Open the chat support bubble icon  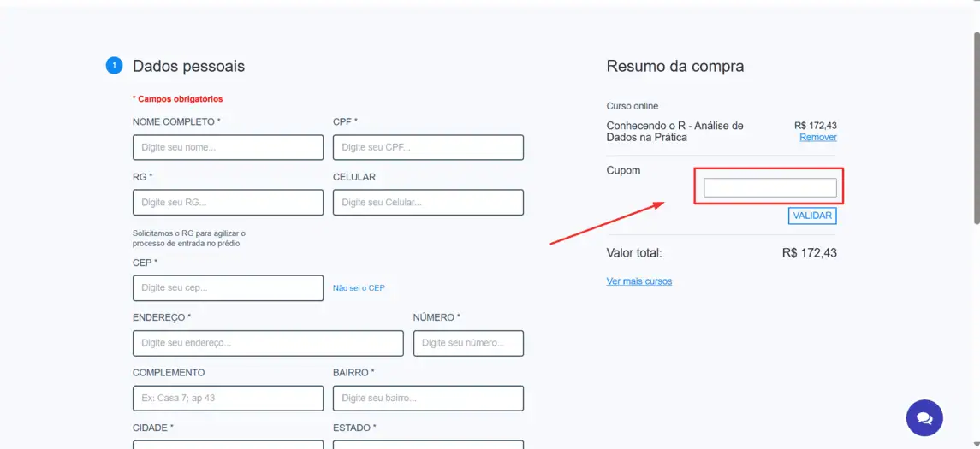(x=924, y=417)
